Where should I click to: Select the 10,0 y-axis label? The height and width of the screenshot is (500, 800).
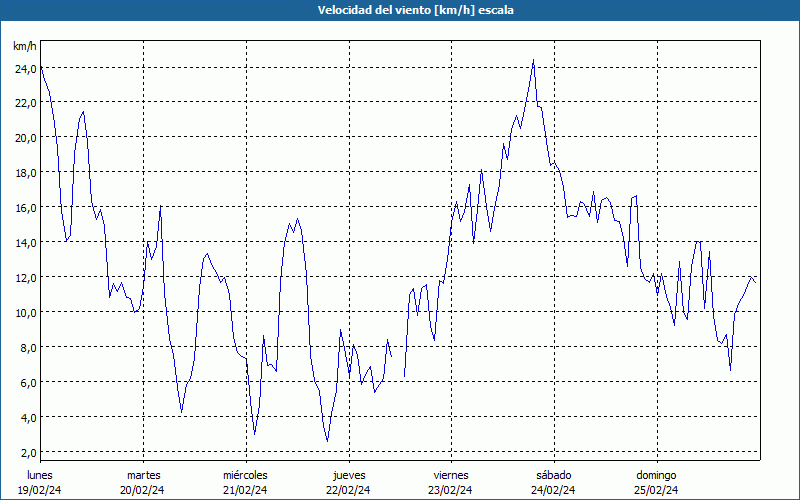click(x=26, y=313)
